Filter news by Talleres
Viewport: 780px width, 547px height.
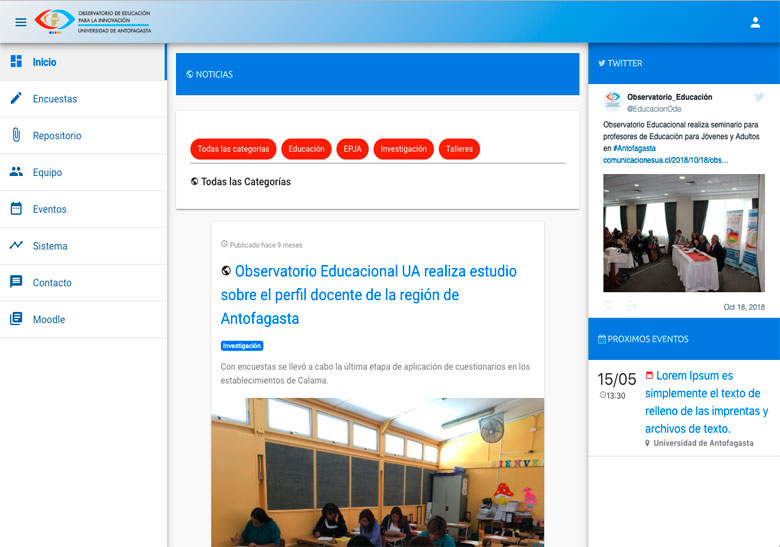[459, 149]
